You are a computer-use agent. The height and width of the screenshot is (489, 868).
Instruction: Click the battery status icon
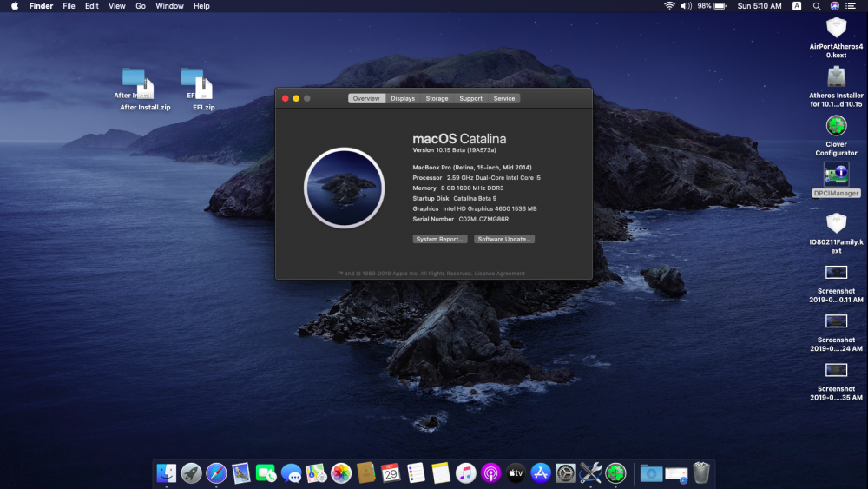(x=720, y=6)
